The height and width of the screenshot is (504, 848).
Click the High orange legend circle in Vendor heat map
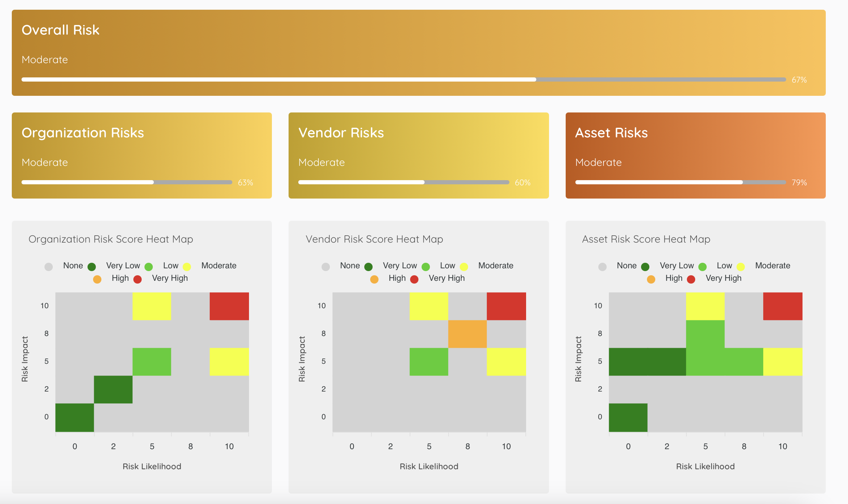[374, 279]
